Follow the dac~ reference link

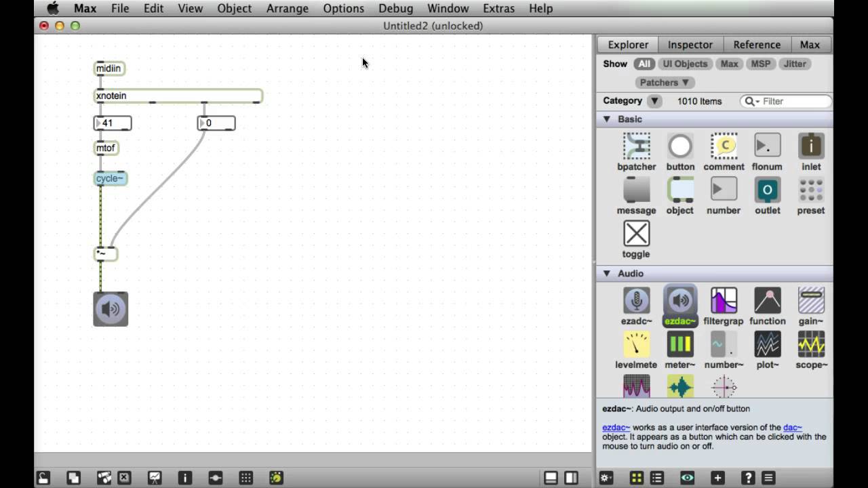pos(793,428)
